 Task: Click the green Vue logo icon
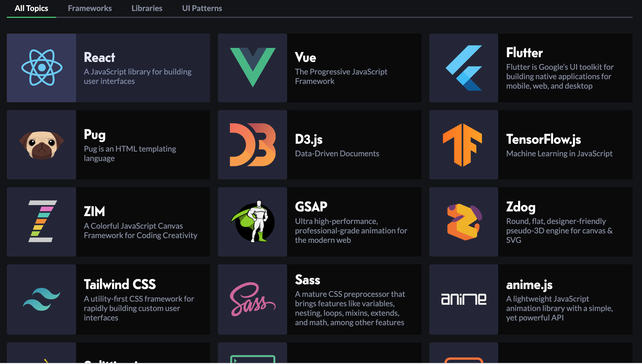point(252,67)
